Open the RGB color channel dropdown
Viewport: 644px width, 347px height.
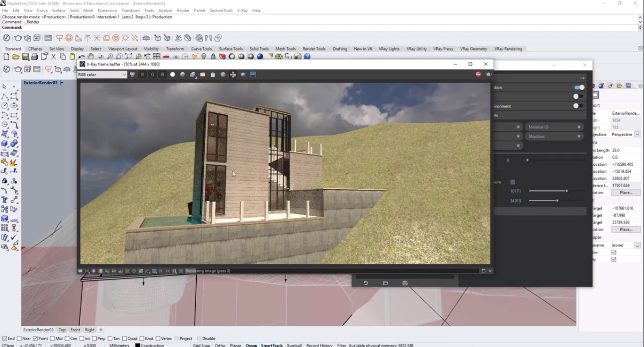click(x=102, y=75)
